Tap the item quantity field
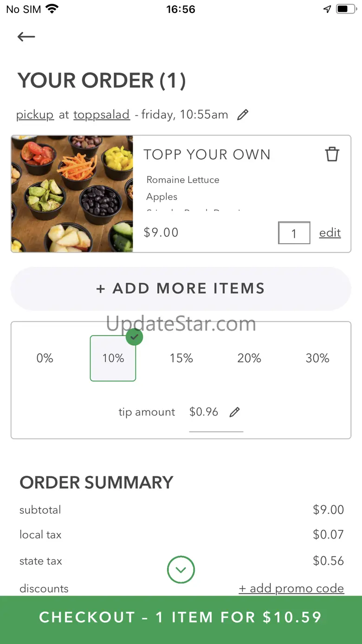This screenshot has width=362, height=644. tap(294, 233)
